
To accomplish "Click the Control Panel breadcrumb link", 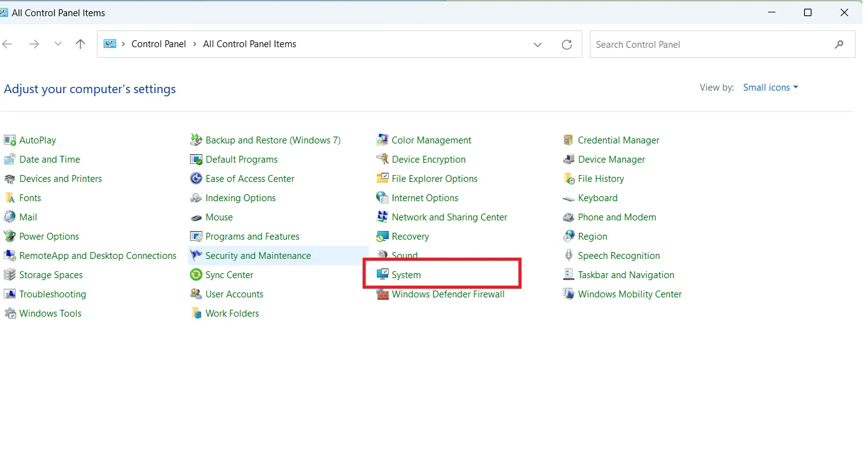I will [x=159, y=43].
